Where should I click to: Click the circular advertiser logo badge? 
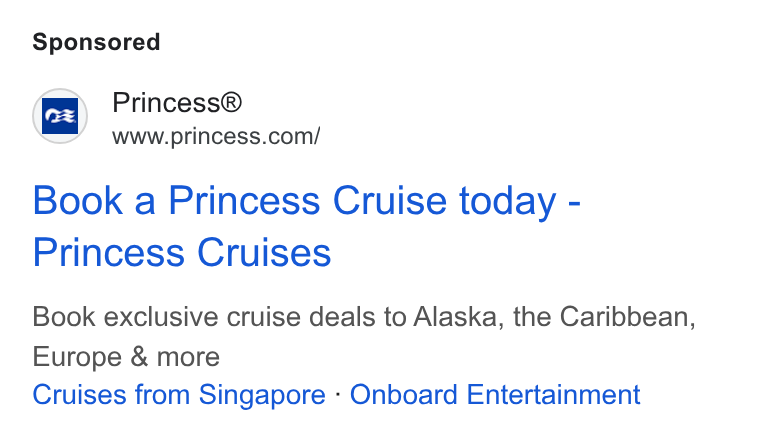[60, 116]
